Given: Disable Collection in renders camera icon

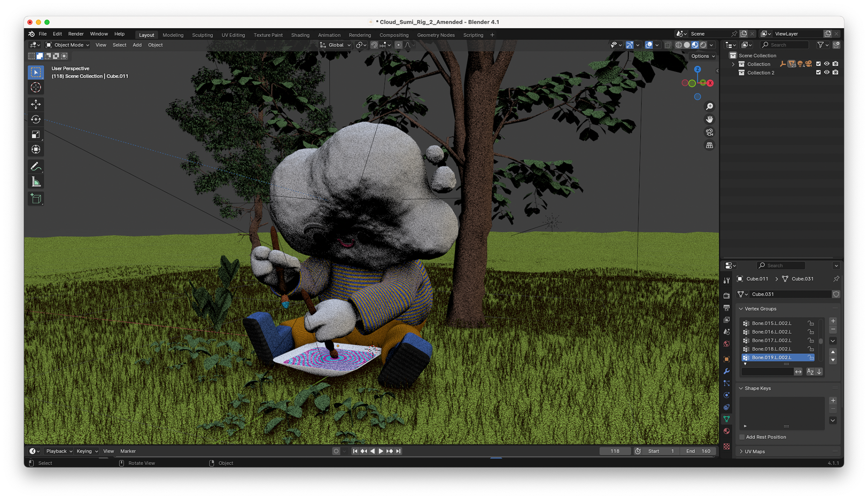Looking at the screenshot, I should pos(835,64).
